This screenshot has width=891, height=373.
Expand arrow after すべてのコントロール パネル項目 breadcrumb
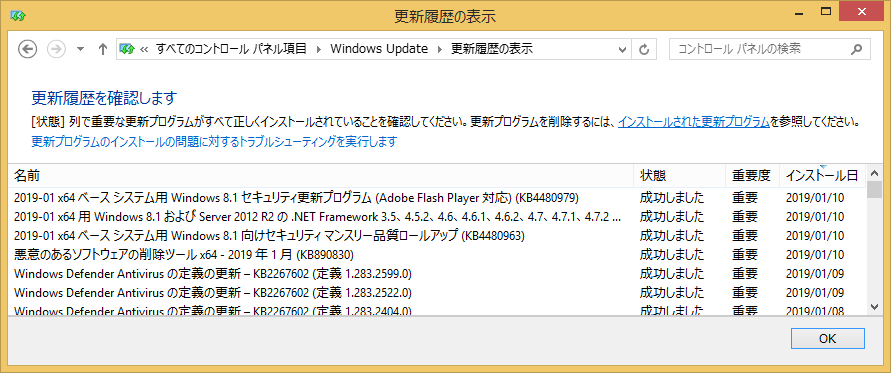[318, 49]
